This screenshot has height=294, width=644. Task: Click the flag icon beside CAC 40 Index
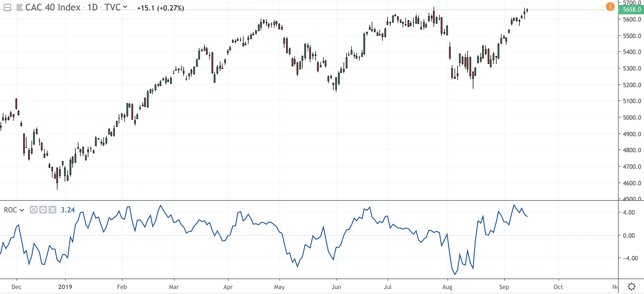[x=20, y=8]
